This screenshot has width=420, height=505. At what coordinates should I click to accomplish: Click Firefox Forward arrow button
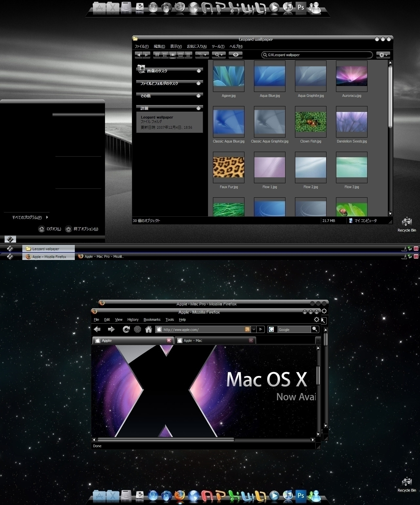pyautogui.click(x=111, y=329)
